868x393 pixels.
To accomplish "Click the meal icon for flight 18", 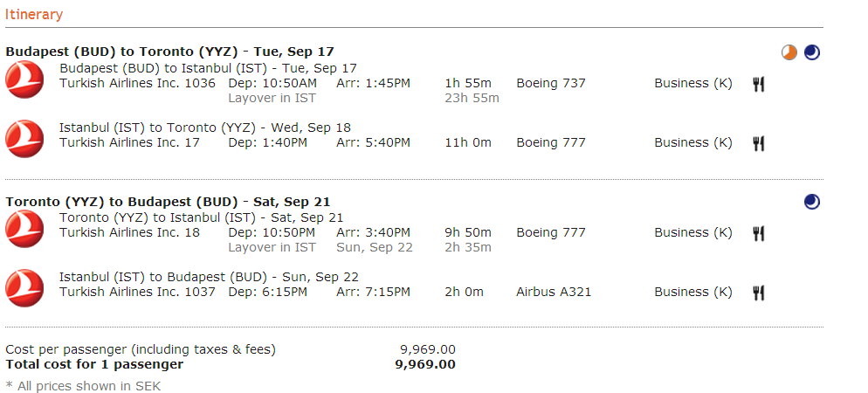I will point(758,233).
